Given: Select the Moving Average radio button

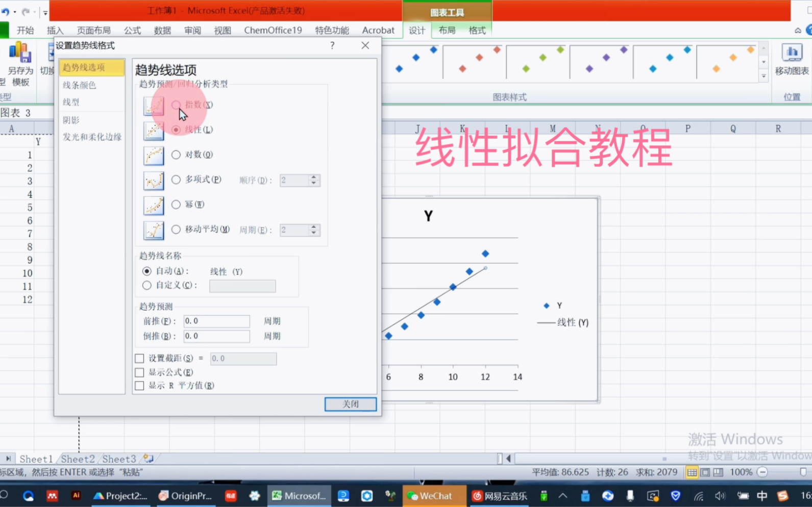Looking at the screenshot, I should point(176,230).
